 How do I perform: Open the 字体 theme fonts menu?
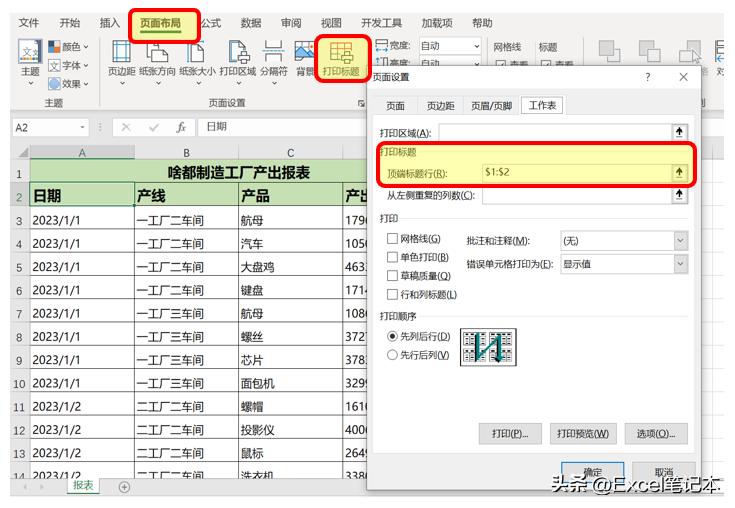click(68, 65)
